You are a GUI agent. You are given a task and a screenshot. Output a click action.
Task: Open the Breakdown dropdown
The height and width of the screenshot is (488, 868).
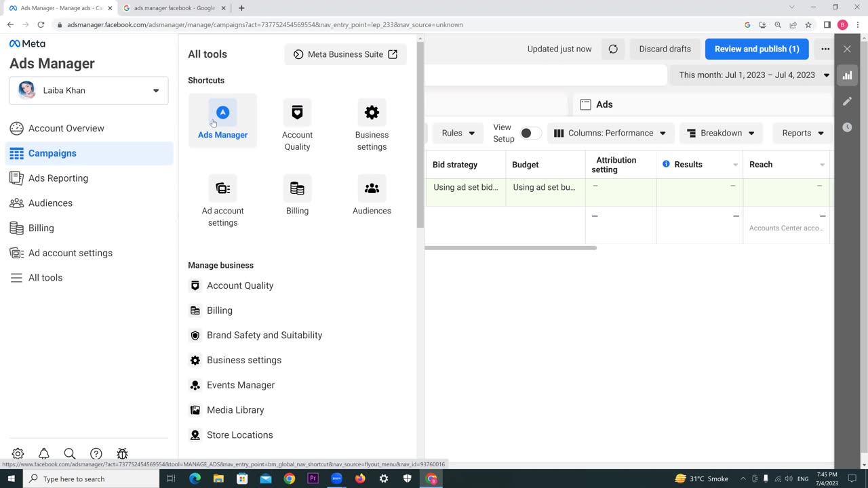click(721, 133)
